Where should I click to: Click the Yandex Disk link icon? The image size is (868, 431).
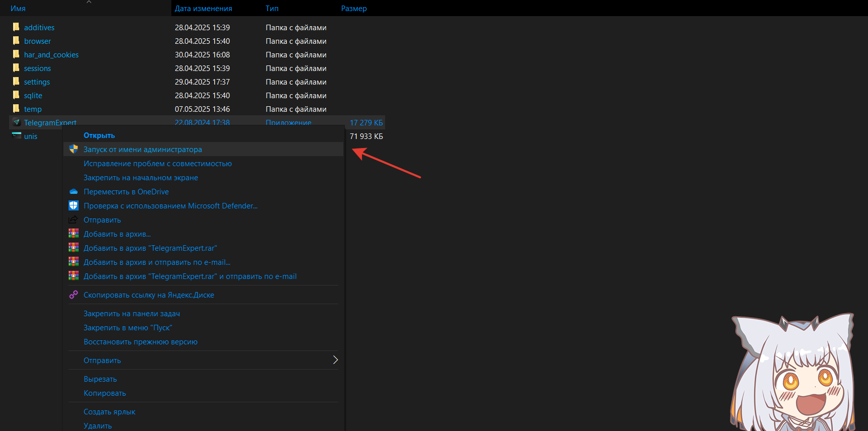click(x=74, y=295)
